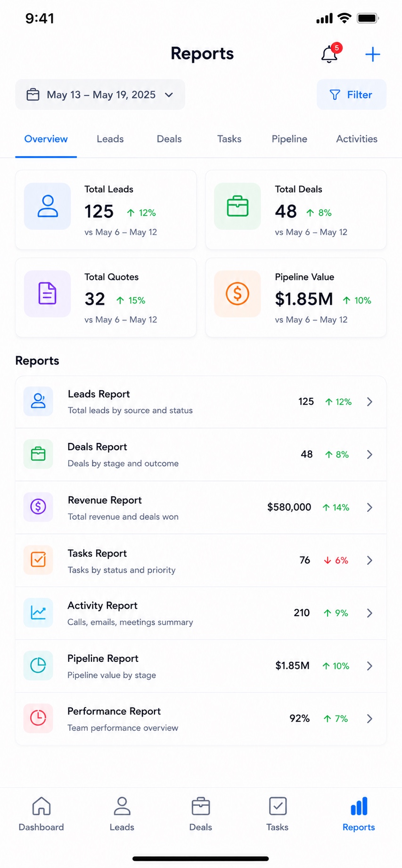Open Performance Report title
The height and width of the screenshot is (868, 402).
pyautogui.click(x=114, y=711)
